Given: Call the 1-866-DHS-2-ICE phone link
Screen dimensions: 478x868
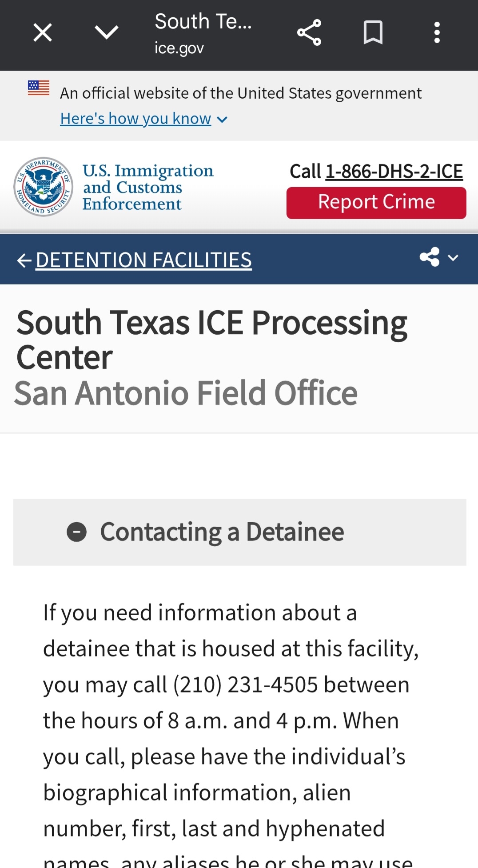Looking at the screenshot, I should coord(394,172).
